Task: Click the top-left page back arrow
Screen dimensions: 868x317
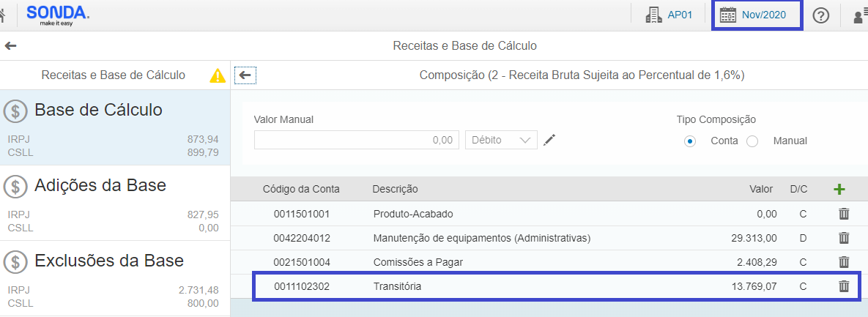Action: 10,45
